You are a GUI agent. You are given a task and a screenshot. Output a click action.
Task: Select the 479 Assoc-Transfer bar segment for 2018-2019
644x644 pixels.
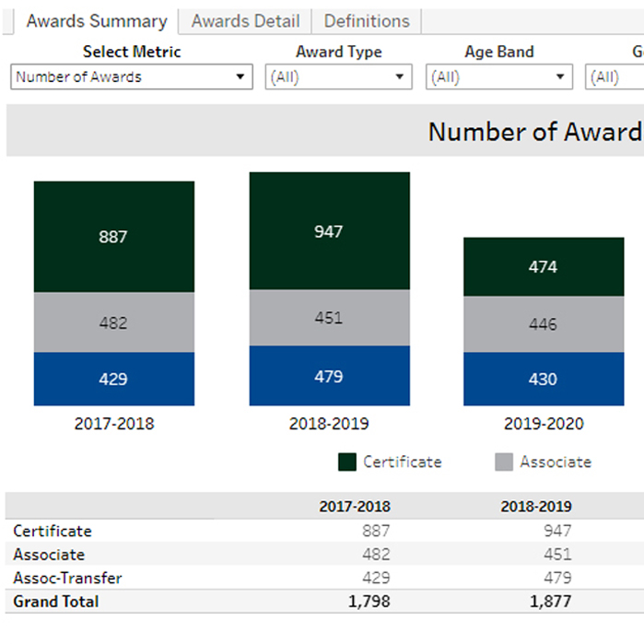point(330,376)
